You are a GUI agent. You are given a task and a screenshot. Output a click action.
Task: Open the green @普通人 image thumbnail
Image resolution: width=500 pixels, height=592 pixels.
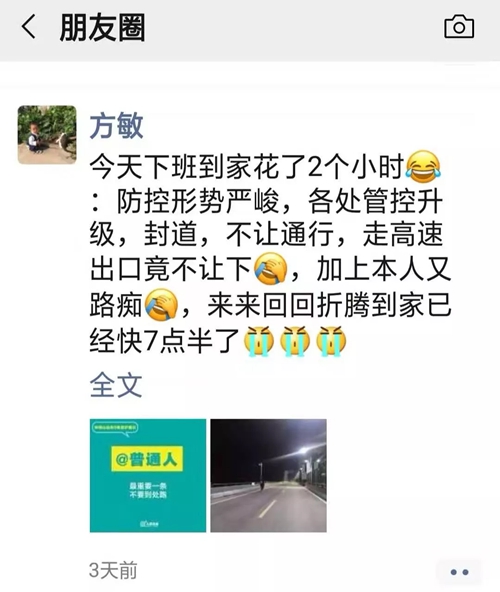[x=148, y=475]
